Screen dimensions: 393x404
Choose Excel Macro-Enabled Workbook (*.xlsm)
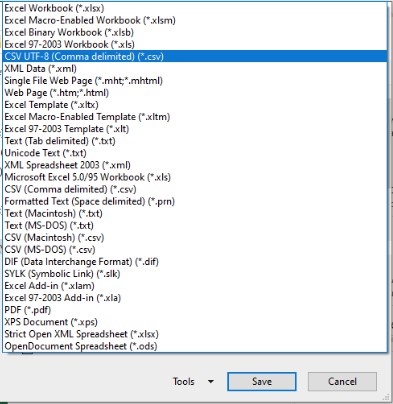[195, 20]
